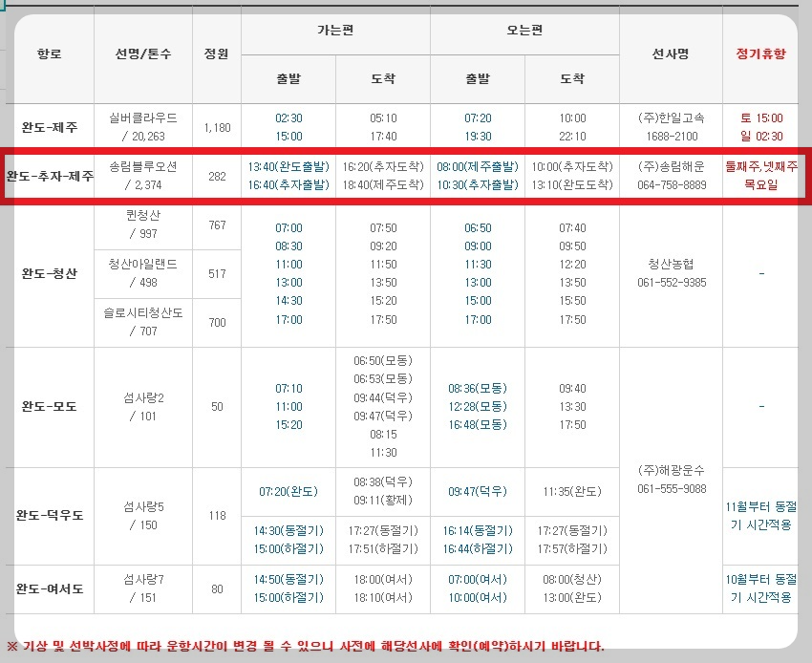Select the 완도-모도 route name
This screenshot has width=812, height=663.
tap(49, 407)
